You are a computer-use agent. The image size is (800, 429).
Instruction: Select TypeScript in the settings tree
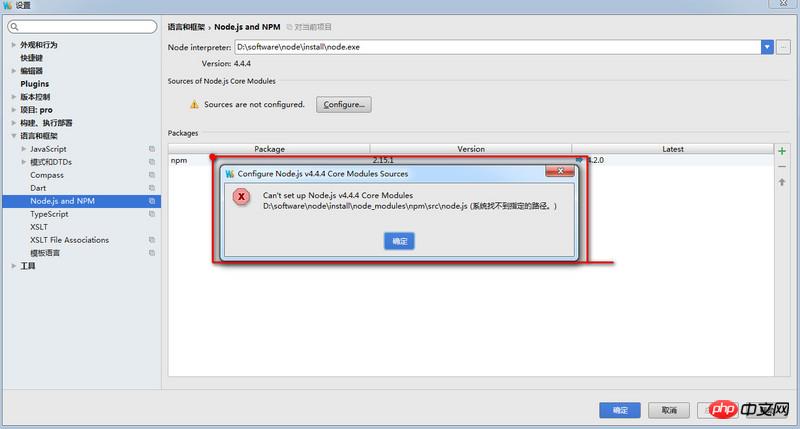pos(49,214)
